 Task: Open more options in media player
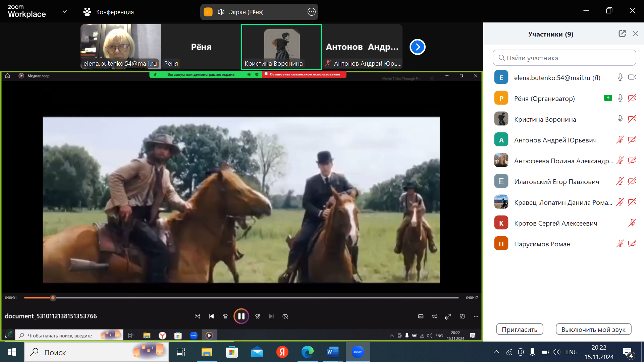point(476,316)
